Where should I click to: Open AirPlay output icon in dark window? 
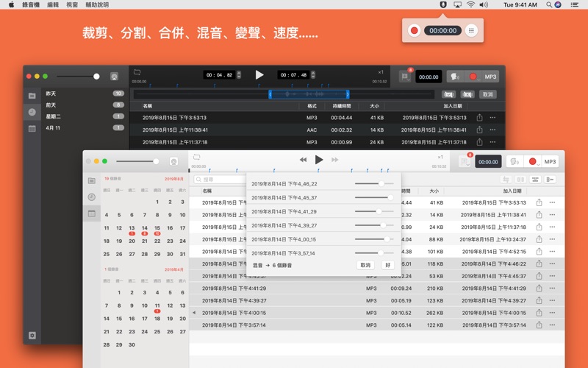115,77
